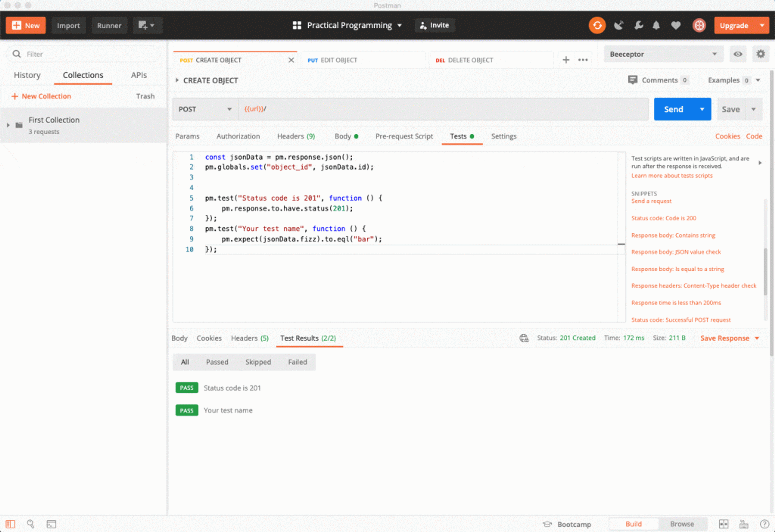Click the sync status icon
This screenshot has width=775, height=532.
(597, 25)
